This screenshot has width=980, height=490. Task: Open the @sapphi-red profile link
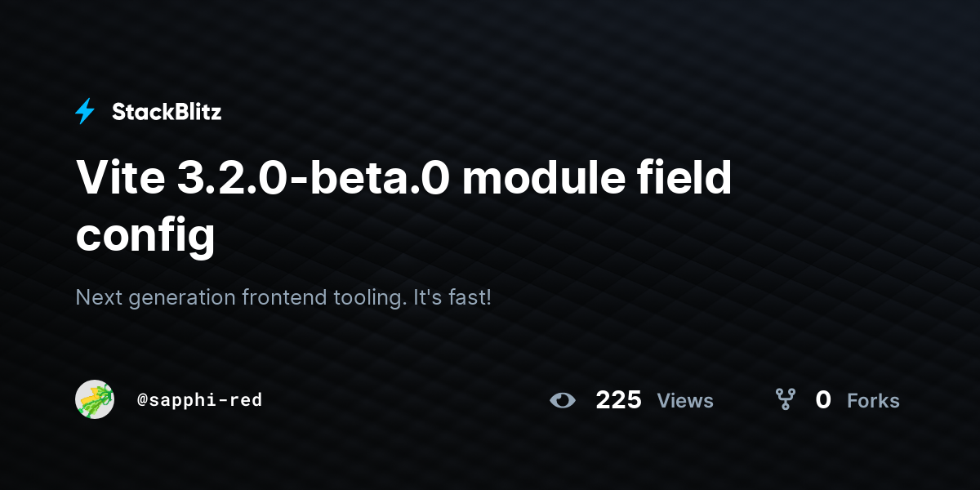pos(200,400)
